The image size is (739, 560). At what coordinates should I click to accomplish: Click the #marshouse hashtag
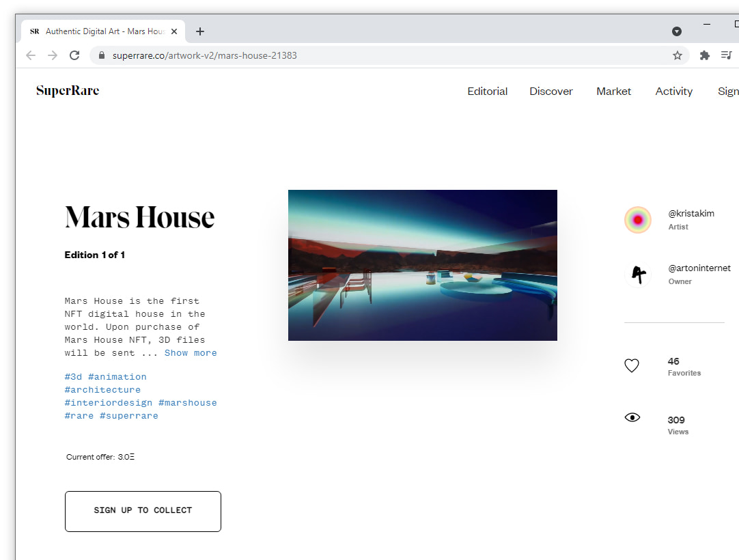pos(188,403)
